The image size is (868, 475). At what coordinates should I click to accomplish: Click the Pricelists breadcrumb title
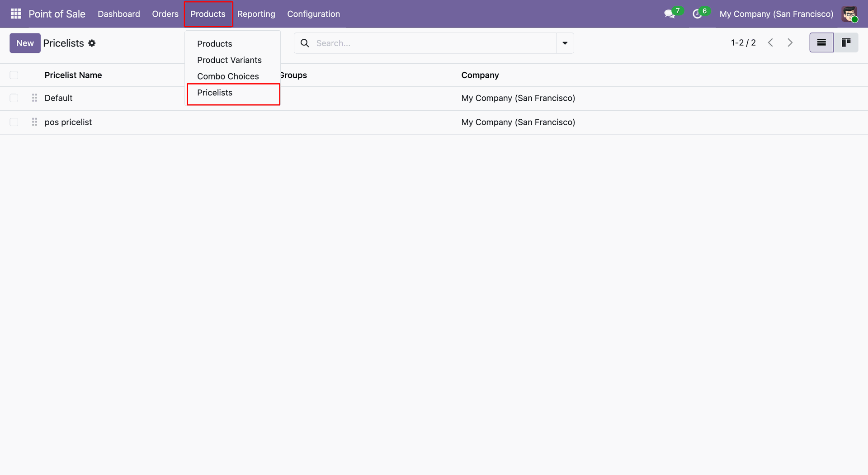click(64, 43)
